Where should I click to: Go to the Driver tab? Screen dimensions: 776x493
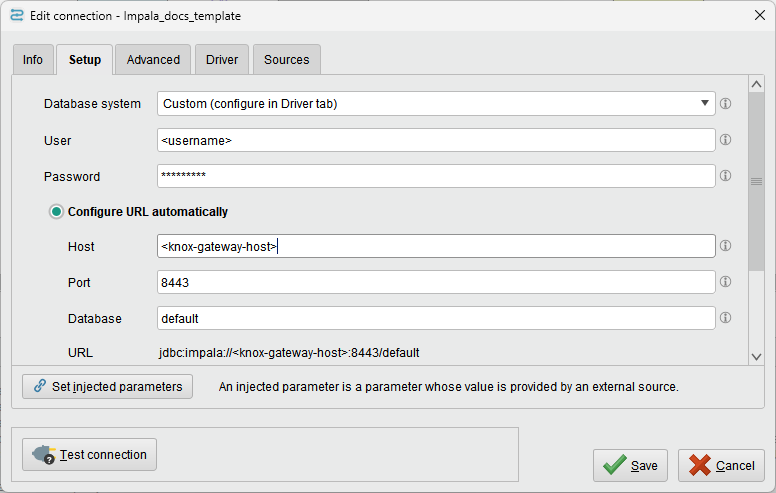tap(222, 60)
